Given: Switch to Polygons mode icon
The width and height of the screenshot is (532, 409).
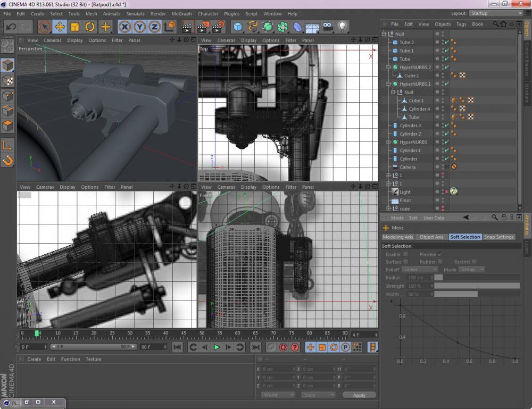Looking at the screenshot, I should coord(7,126).
